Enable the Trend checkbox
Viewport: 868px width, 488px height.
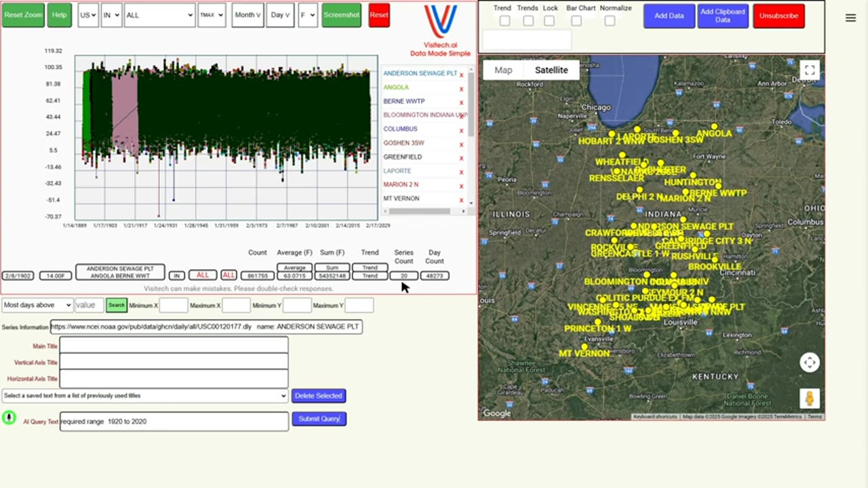[x=505, y=21]
